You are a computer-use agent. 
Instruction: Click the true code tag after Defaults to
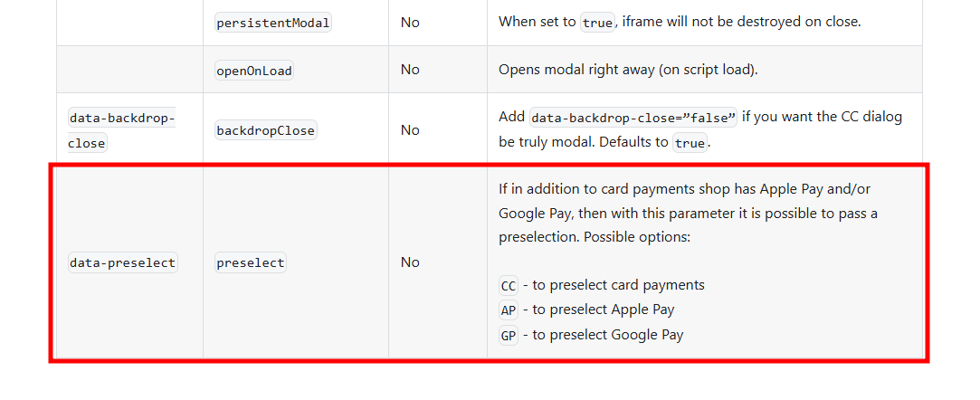point(690,142)
